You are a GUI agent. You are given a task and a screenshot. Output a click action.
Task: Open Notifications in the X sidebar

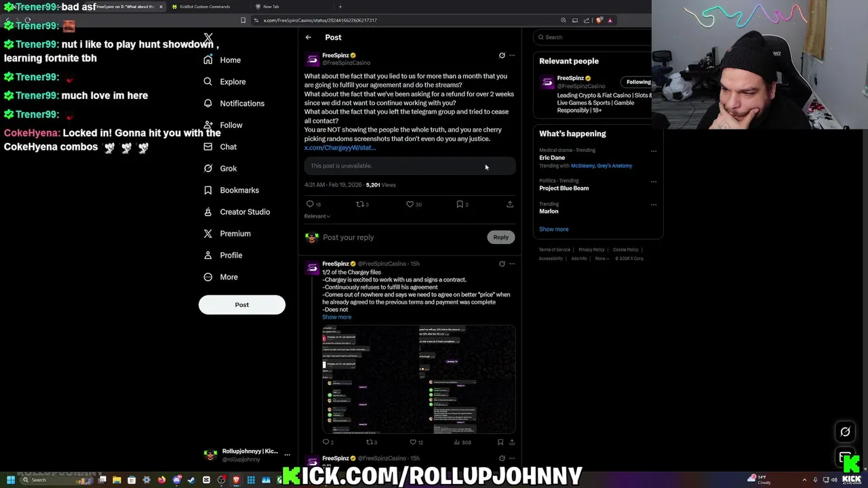click(x=234, y=104)
